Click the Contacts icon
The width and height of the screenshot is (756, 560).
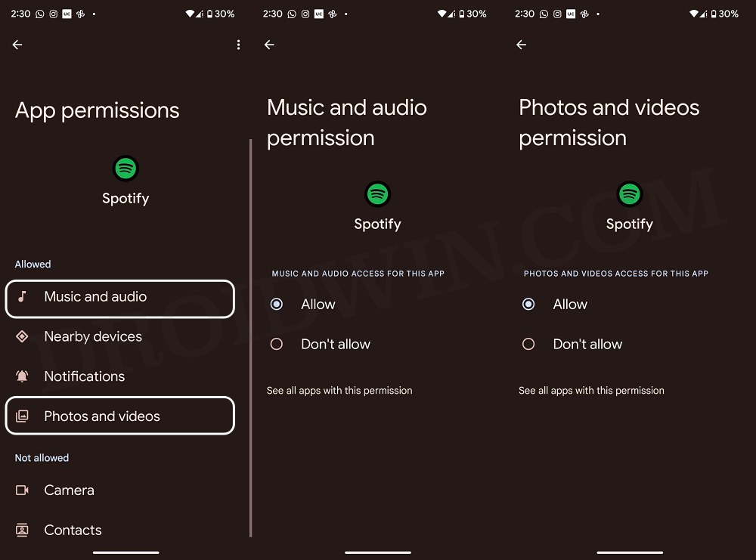coord(22,530)
